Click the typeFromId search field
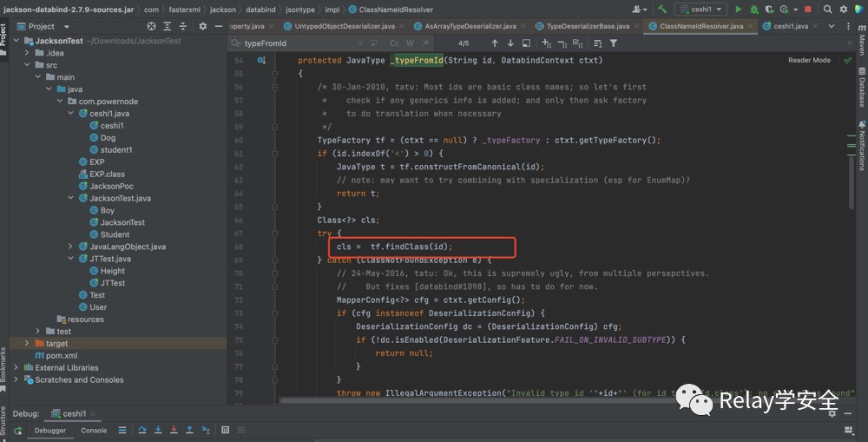Viewport: 868px width, 442px height. pyautogui.click(x=299, y=43)
